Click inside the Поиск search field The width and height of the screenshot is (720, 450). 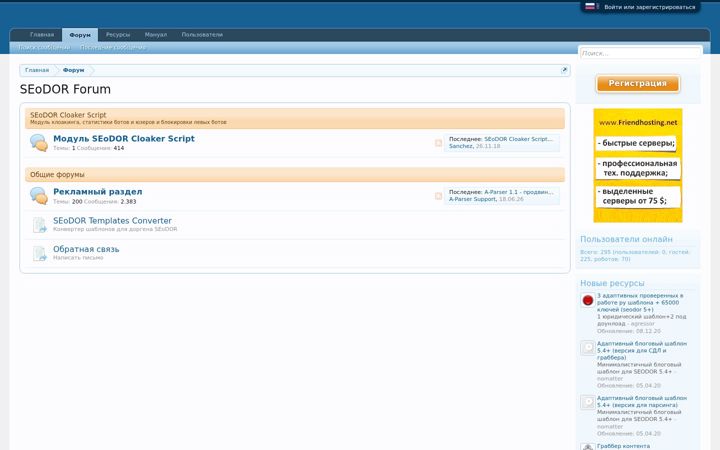click(640, 53)
